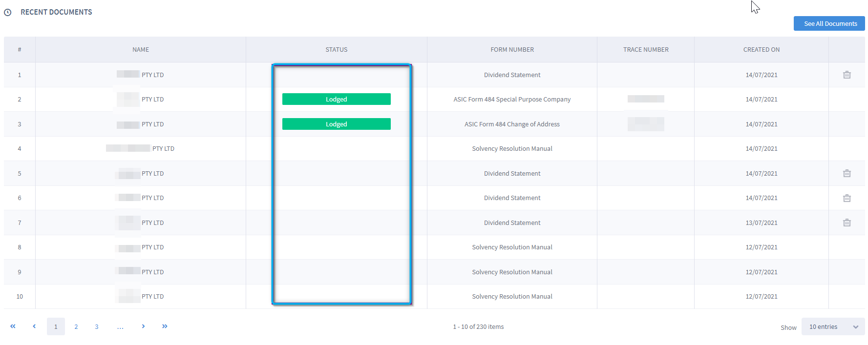
Task: Click trash icon for row 5 document
Action: [x=847, y=173]
